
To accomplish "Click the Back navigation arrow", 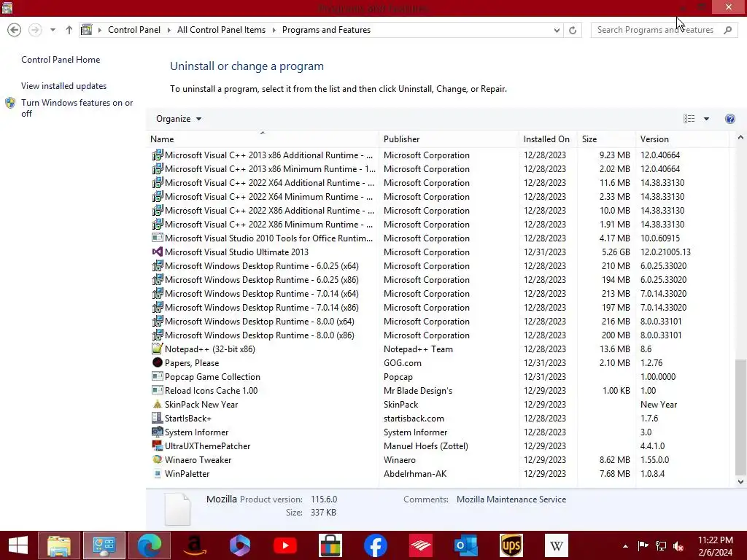I will click(15, 30).
